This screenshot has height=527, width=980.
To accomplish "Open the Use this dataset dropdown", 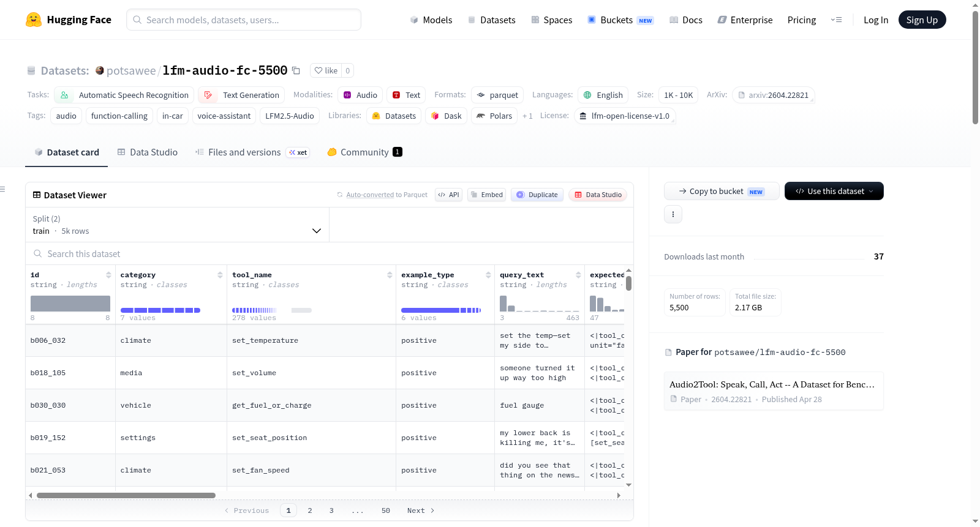I will click(x=834, y=191).
